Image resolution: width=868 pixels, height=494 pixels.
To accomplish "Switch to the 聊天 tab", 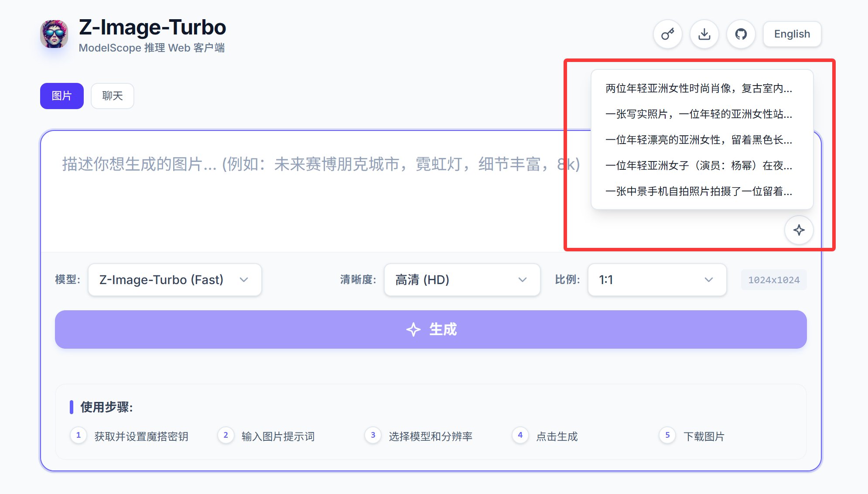I will click(112, 96).
